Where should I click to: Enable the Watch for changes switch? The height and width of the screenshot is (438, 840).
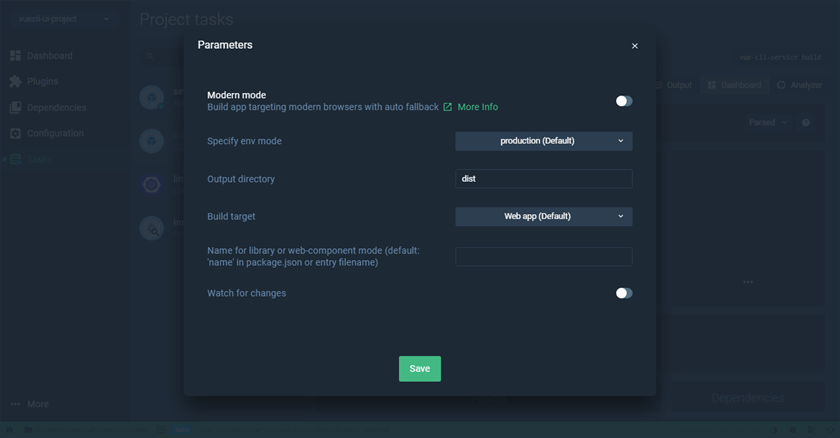[624, 293]
